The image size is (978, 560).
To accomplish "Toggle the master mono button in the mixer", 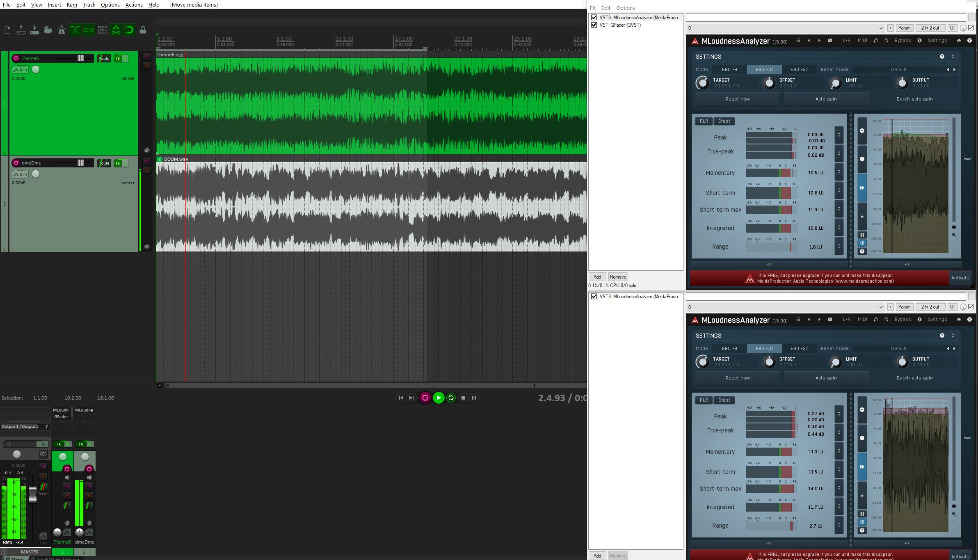I will [43, 454].
